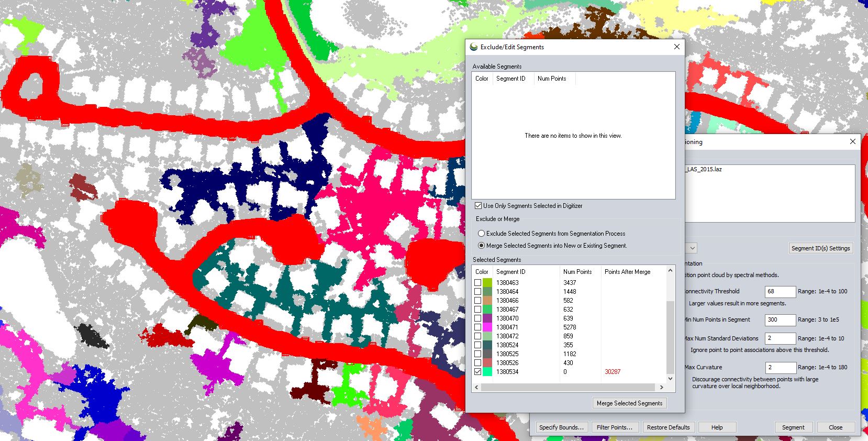Screen dimensions: 868x441
Task: Check the box for segment 1380524
Action: (477, 345)
